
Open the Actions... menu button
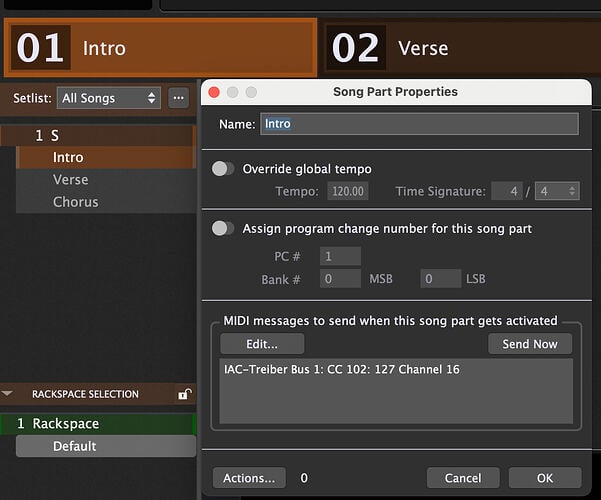pyautogui.click(x=249, y=478)
